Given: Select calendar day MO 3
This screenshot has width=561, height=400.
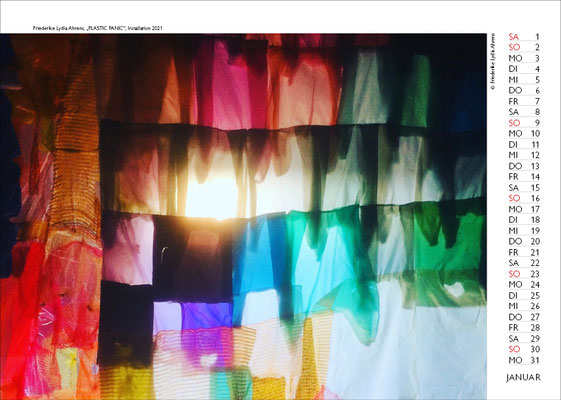Looking at the screenshot, I should click(x=524, y=58).
